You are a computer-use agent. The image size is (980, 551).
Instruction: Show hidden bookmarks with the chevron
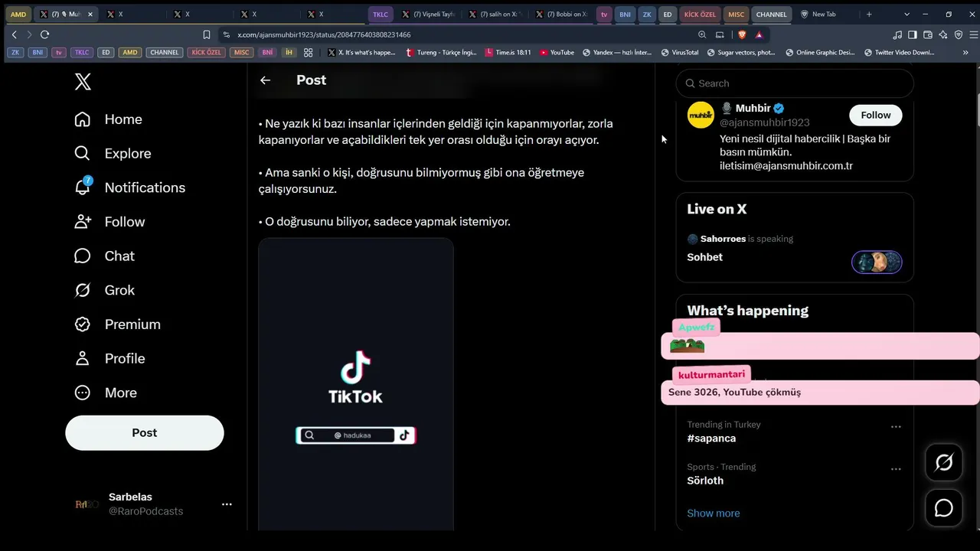(966, 52)
